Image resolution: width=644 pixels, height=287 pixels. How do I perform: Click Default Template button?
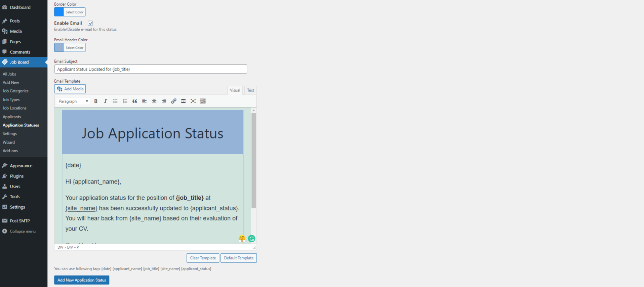[239, 258]
